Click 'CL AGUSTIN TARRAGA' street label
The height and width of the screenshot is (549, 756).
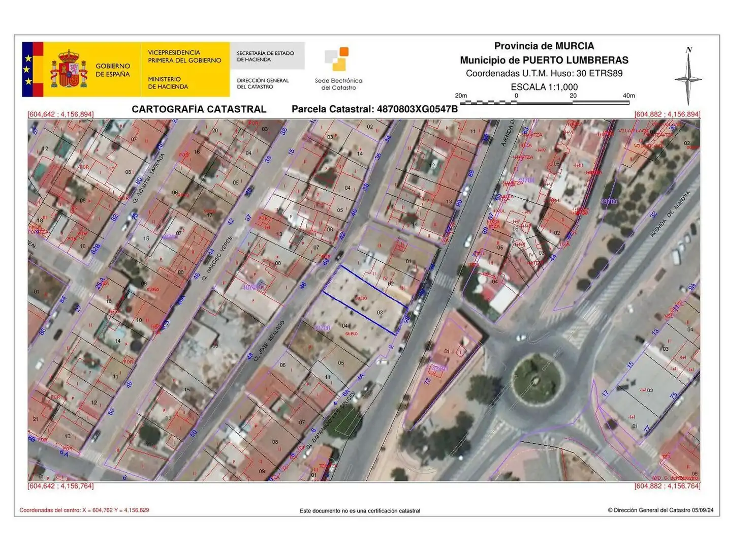(148, 179)
